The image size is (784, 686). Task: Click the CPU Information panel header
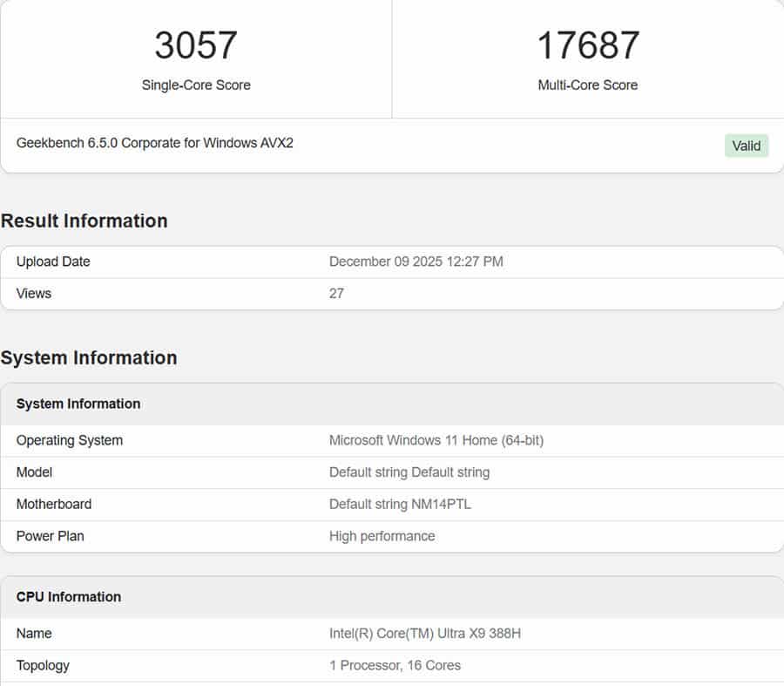click(68, 597)
